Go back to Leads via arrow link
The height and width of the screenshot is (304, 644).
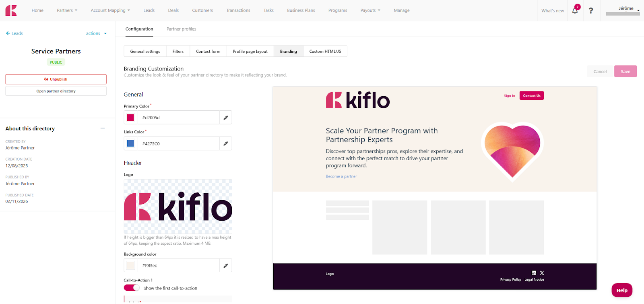14,33
